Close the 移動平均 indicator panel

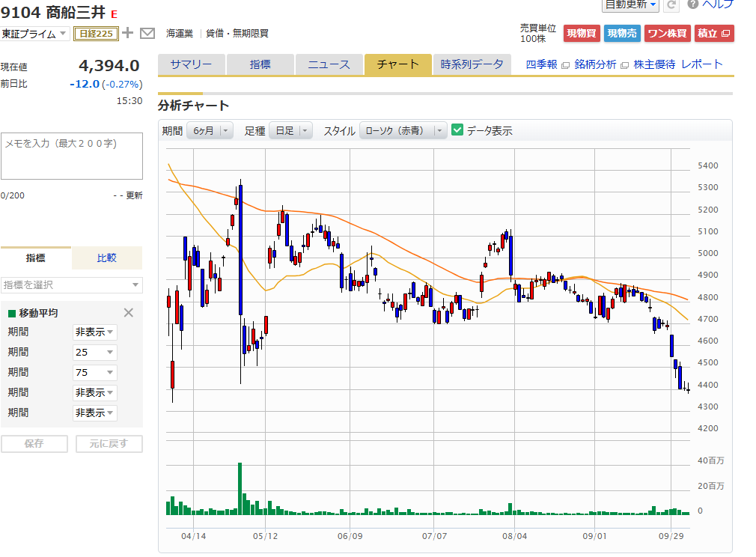pyautogui.click(x=128, y=313)
